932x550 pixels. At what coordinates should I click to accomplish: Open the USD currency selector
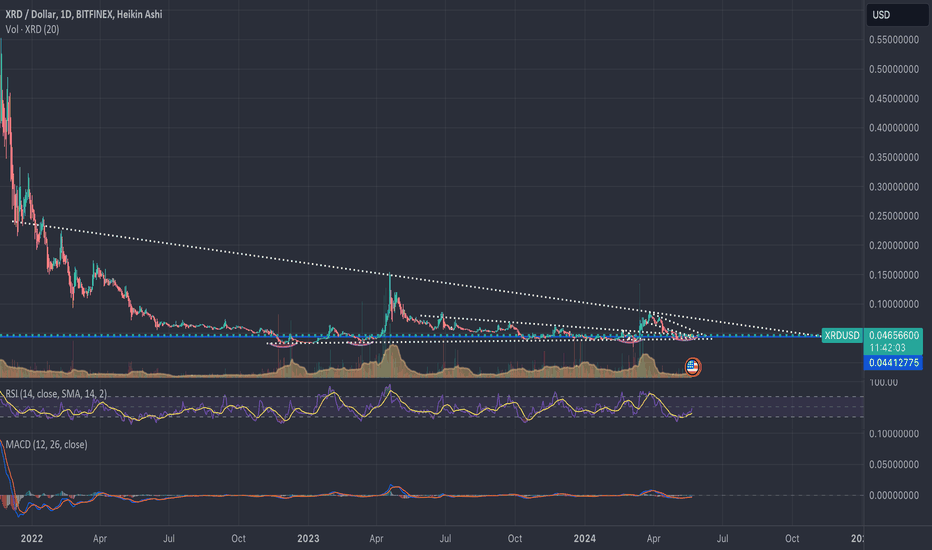point(897,15)
